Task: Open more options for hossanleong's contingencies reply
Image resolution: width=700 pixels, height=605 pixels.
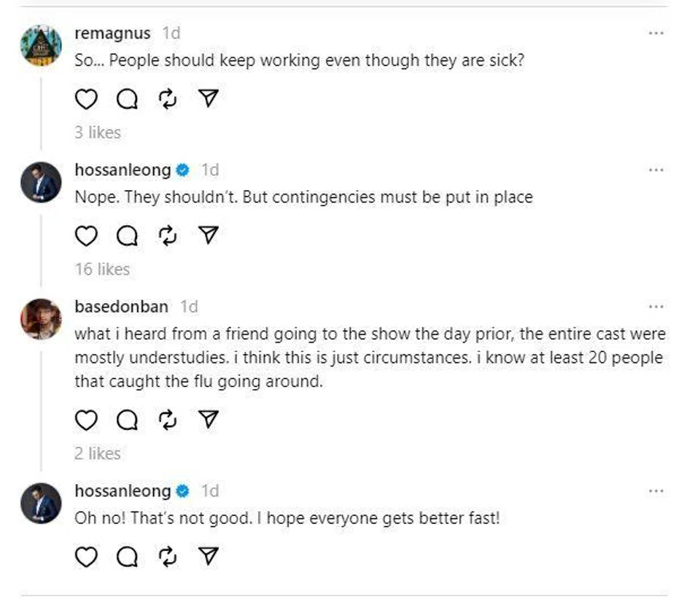Action: click(x=656, y=170)
